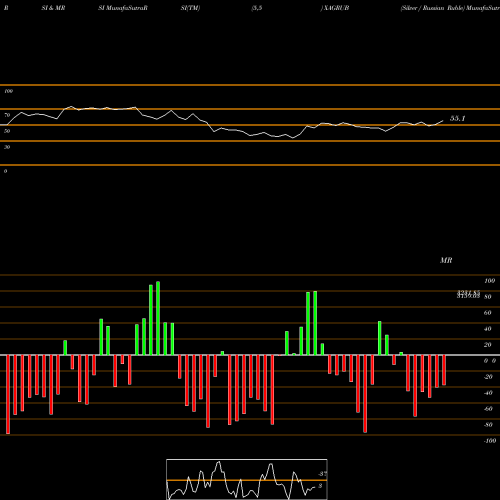Click the first red bar at MR histogram start
This screenshot has height=500, width=500.
pos(8,394)
